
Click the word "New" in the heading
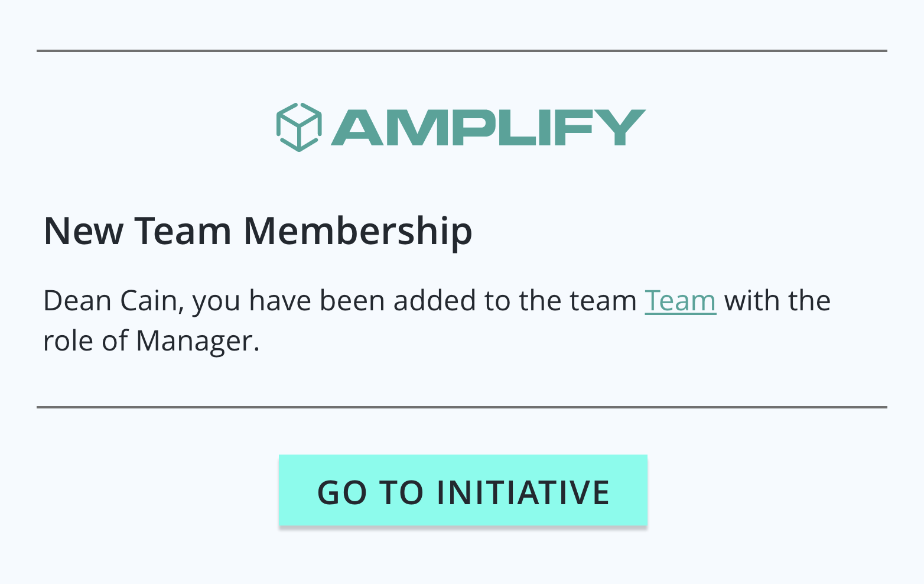point(84,231)
